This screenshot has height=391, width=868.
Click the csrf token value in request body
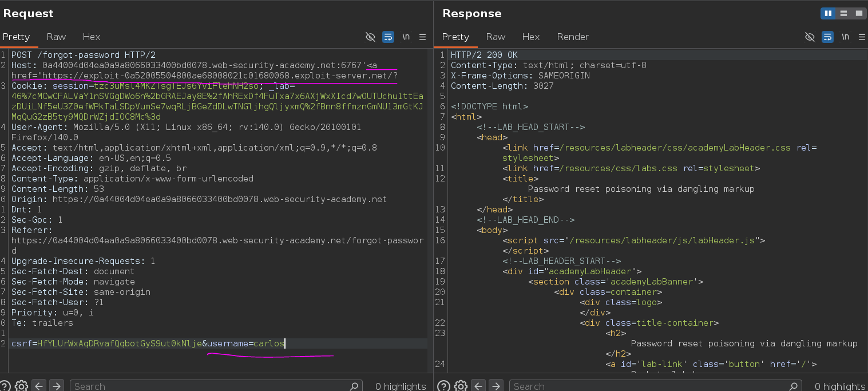pyautogui.click(x=119, y=343)
